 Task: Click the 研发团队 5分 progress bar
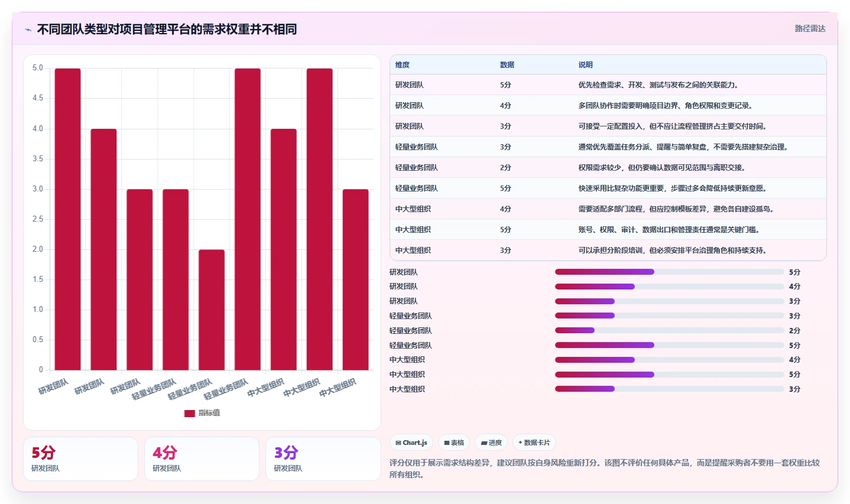coord(670,272)
